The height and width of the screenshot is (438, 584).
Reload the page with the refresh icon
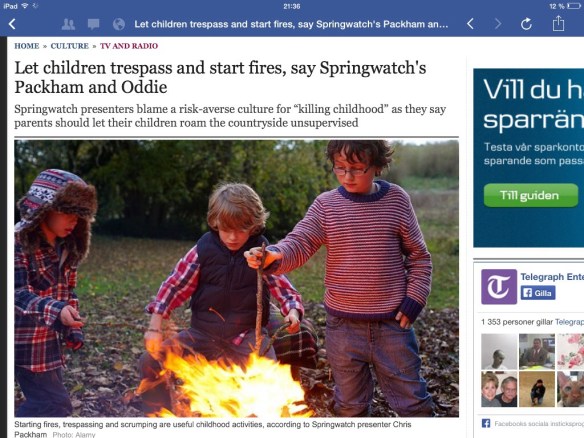click(x=526, y=24)
